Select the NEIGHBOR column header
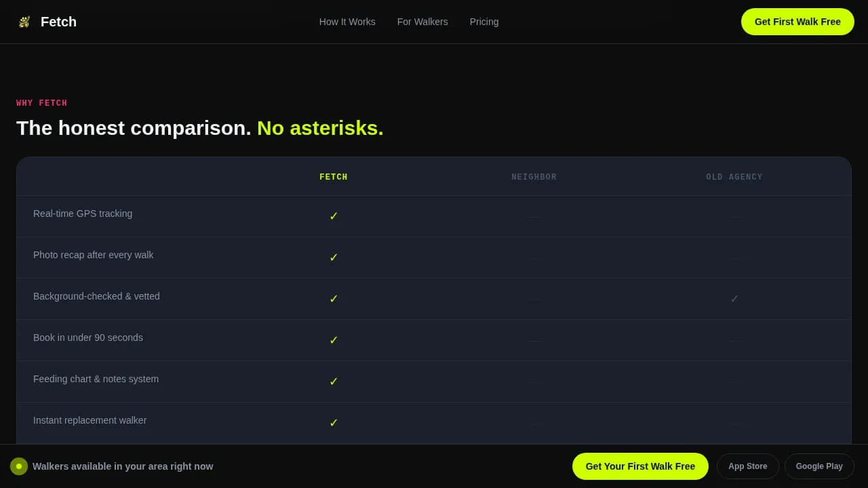This screenshot has width=868, height=488. (x=534, y=178)
